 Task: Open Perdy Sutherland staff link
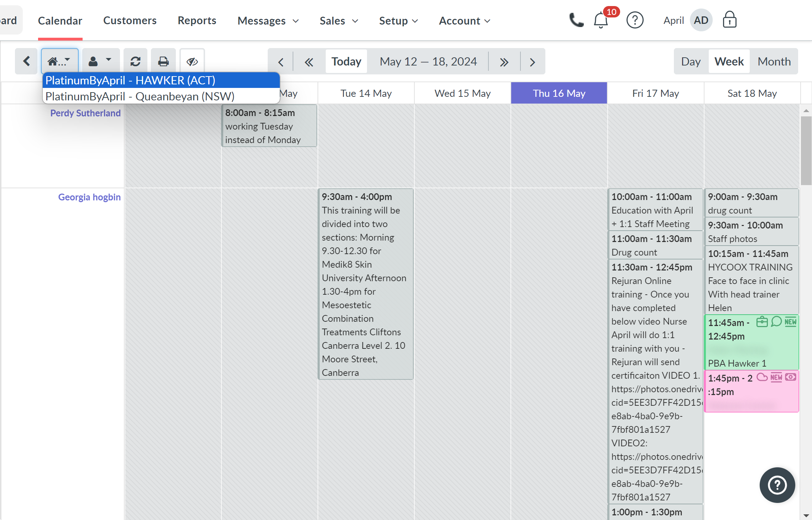point(85,113)
